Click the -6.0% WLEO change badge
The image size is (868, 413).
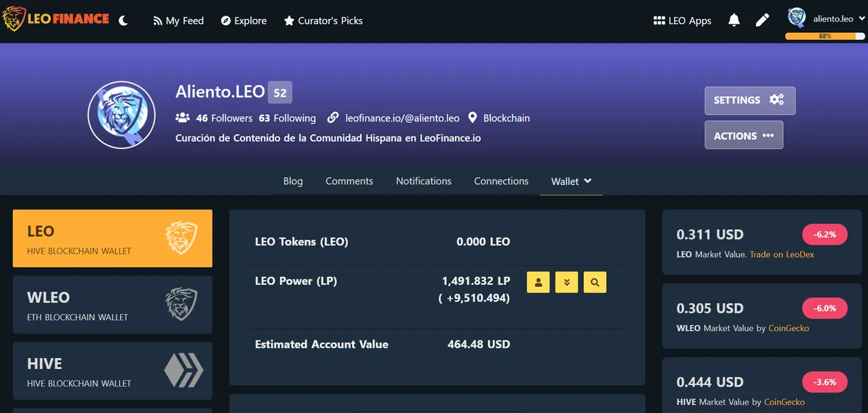825,308
